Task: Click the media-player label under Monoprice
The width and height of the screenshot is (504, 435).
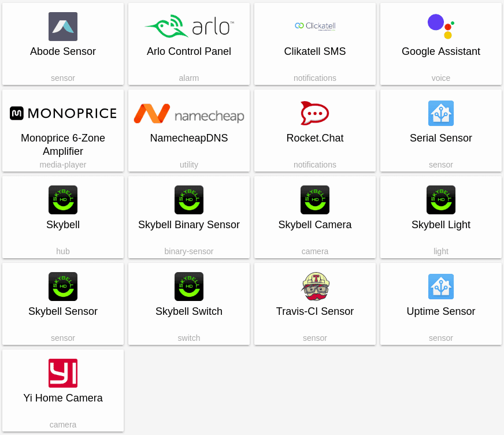Action: tap(63, 165)
